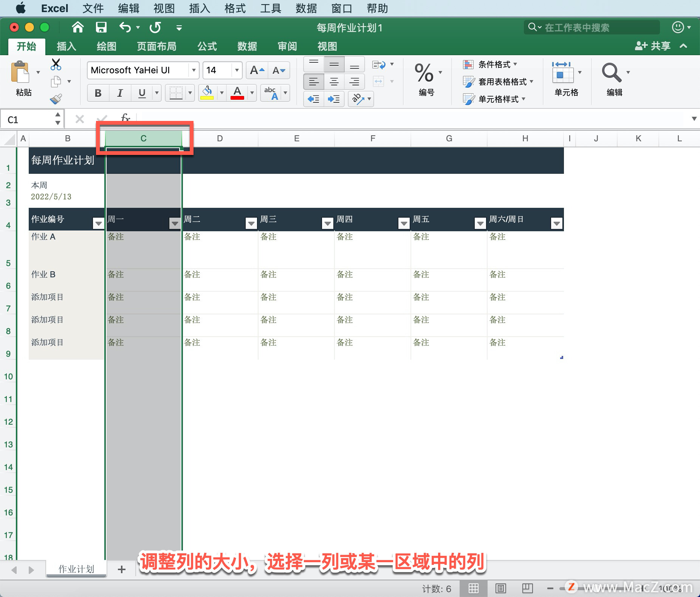Open the font size dropdown
700x597 pixels.
tap(237, 70)
